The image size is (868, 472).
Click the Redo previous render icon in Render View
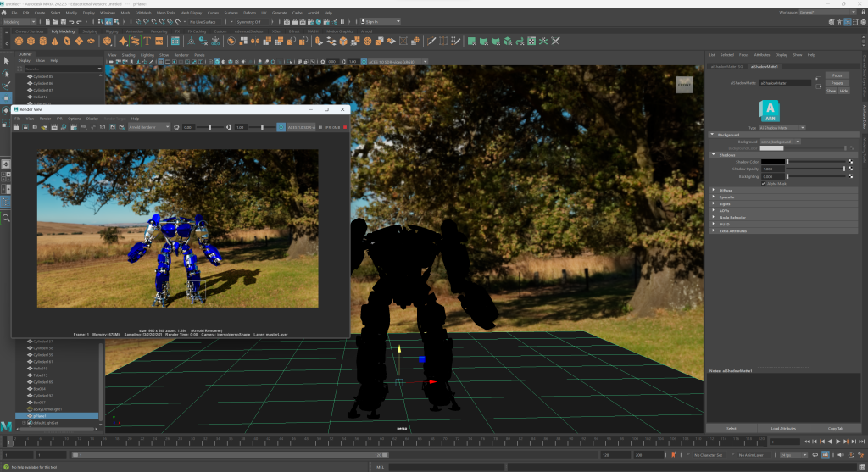pyautogui.click(x=17, y=127)
